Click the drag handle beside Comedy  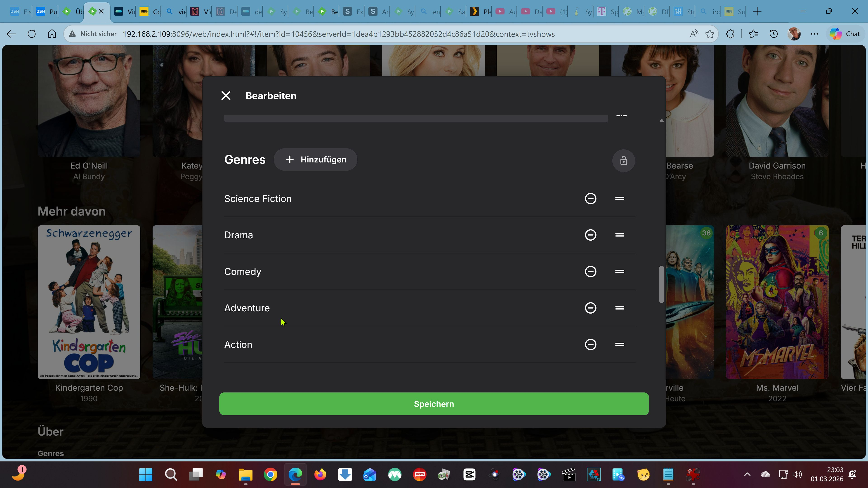pos(619,271)
